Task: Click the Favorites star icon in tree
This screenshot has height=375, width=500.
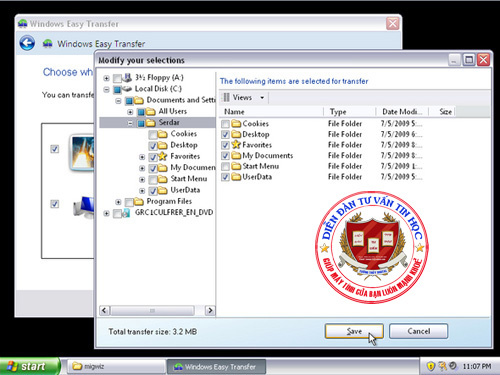Action: coord(162,156)
